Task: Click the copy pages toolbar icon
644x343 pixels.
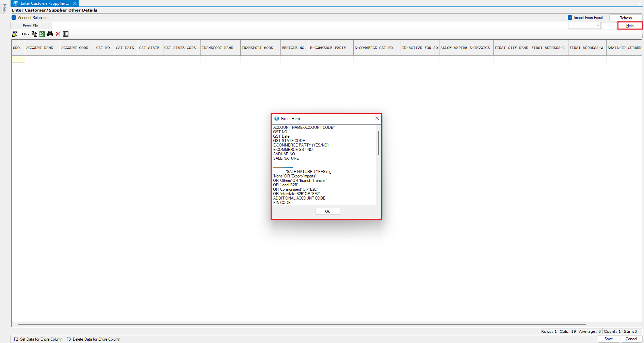Action: (34, 34)
